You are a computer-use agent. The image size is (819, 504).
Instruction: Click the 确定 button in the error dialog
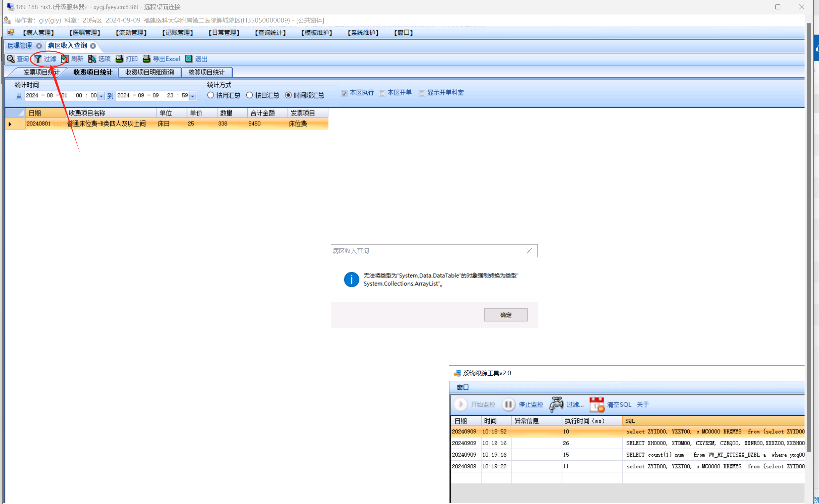point(505,314)
